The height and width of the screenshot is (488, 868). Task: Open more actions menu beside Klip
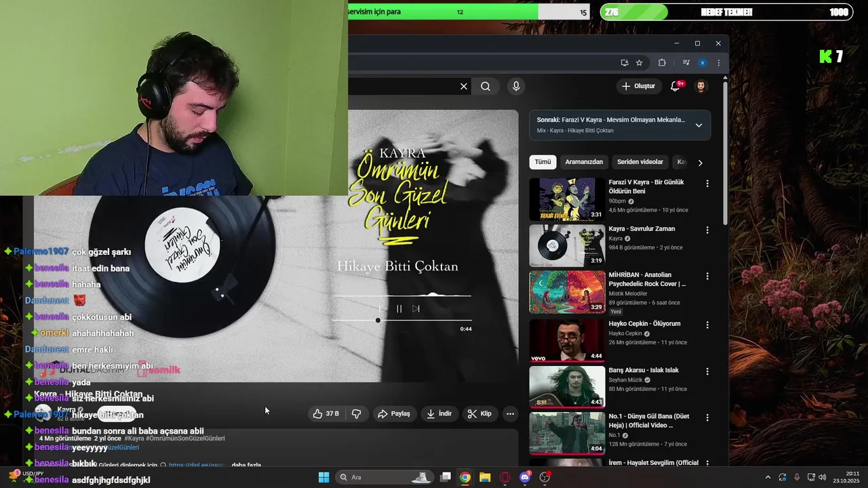click(x=510, y=413)
